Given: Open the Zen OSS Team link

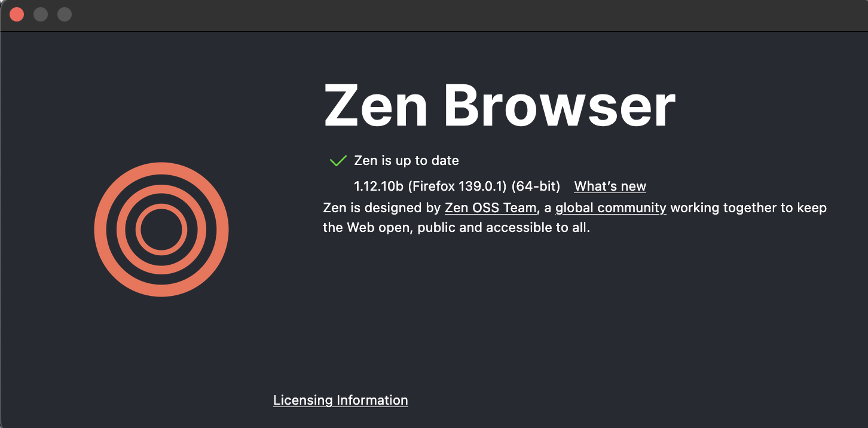Looking at the screenshot, I should (x=491, y=208).
